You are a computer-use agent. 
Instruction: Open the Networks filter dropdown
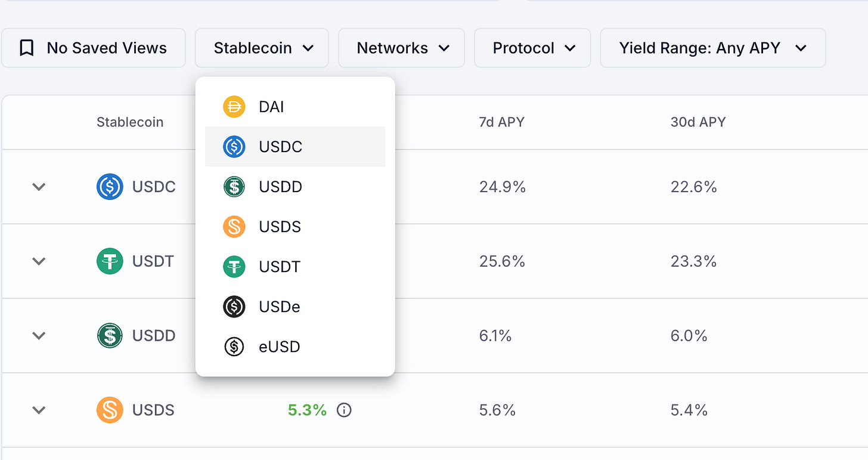(x=401, y=48)
